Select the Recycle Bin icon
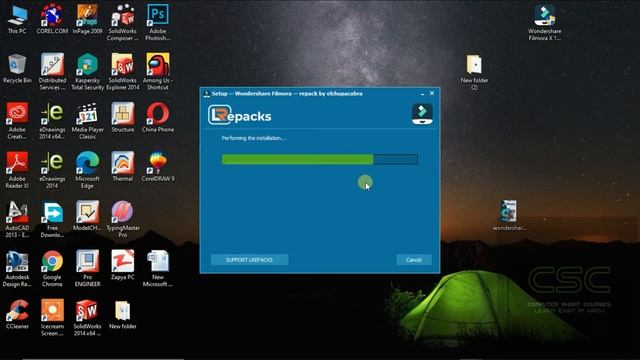 (17, 68)
